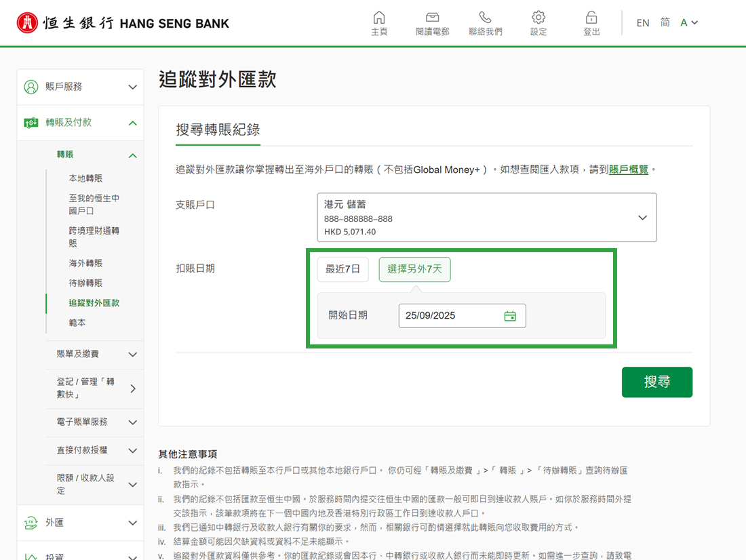
Task: Click the Contact Us phone icon
Action: click(x=485, y=18)
